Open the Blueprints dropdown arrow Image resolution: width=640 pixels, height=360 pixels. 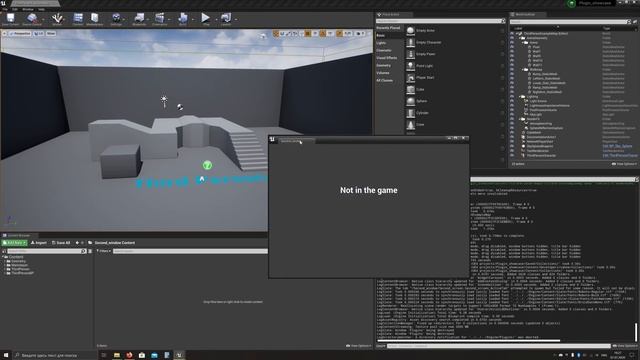(148, 19)
